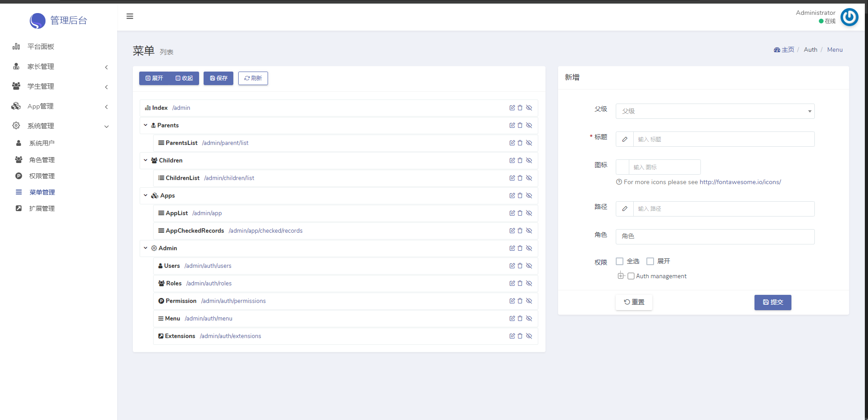This screenshot has height=420, width=868.
Task: Click into the 标题 input field
Action: (724, 139)
